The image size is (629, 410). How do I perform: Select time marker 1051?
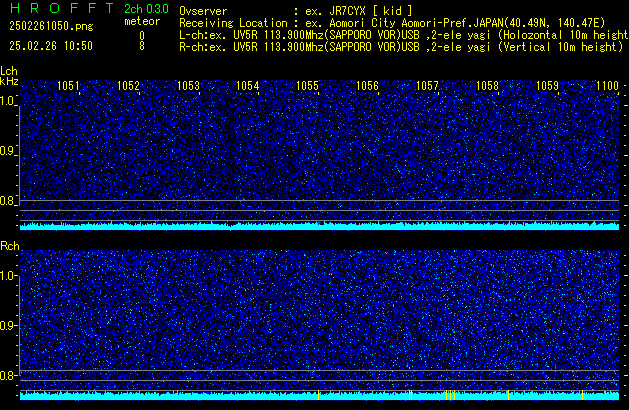68,86
